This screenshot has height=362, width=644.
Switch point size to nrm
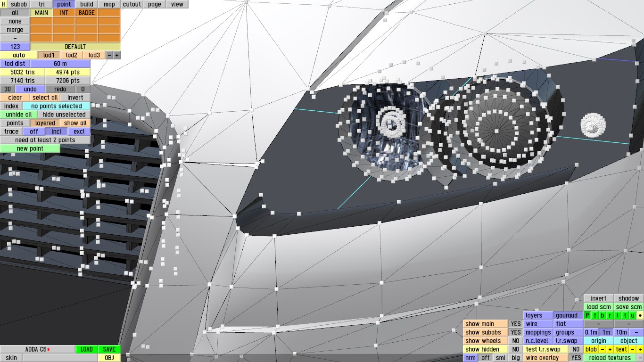471,358
